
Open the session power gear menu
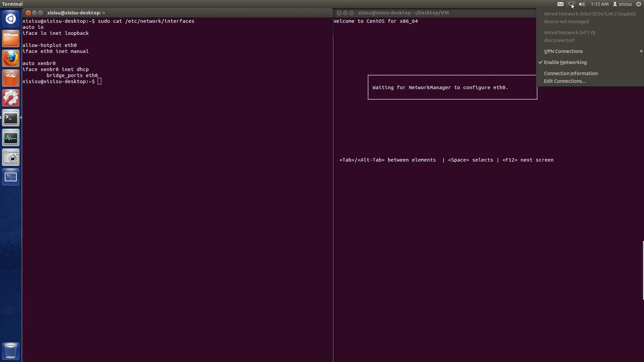click(x=639, y=4)
